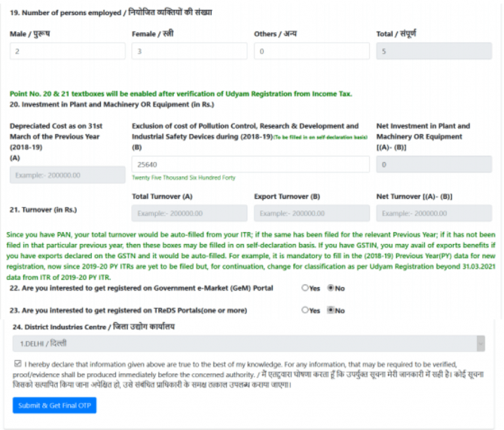Choose Yes for TReDS Portals registration
Image resolution: width=504 pixels, height=430 pixels.
305,310
